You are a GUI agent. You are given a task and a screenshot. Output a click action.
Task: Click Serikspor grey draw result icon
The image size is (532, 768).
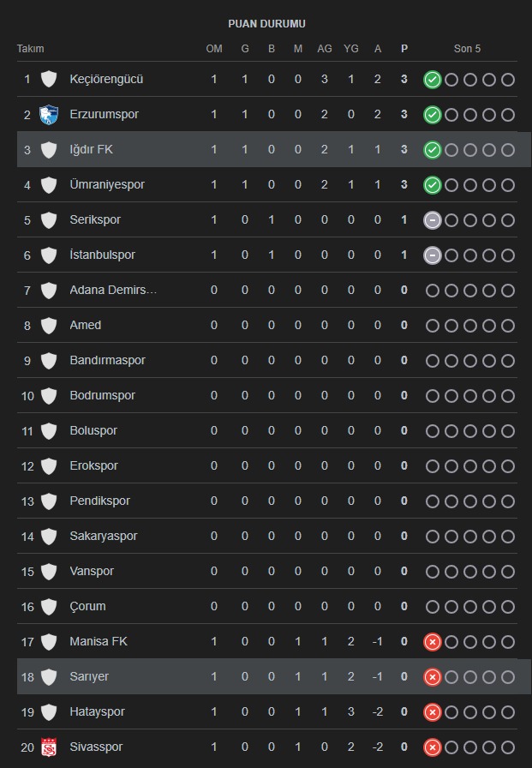tap(433, 220)
